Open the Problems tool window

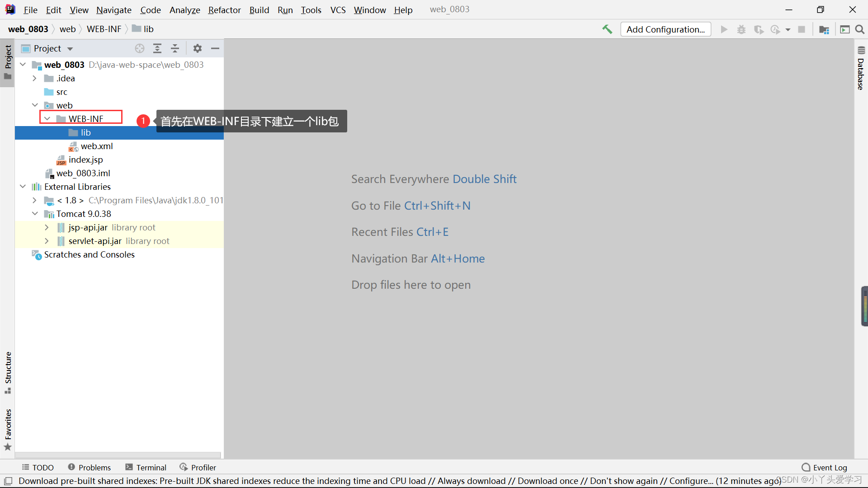(89, 467)
